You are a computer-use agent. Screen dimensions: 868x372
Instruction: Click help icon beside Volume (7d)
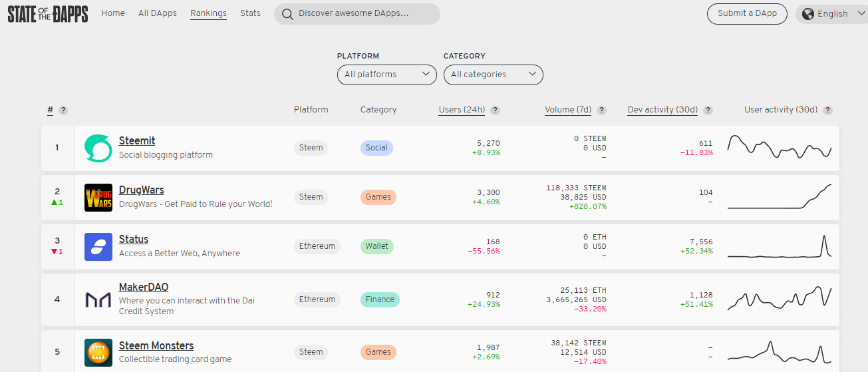click(x=601, y=110)
